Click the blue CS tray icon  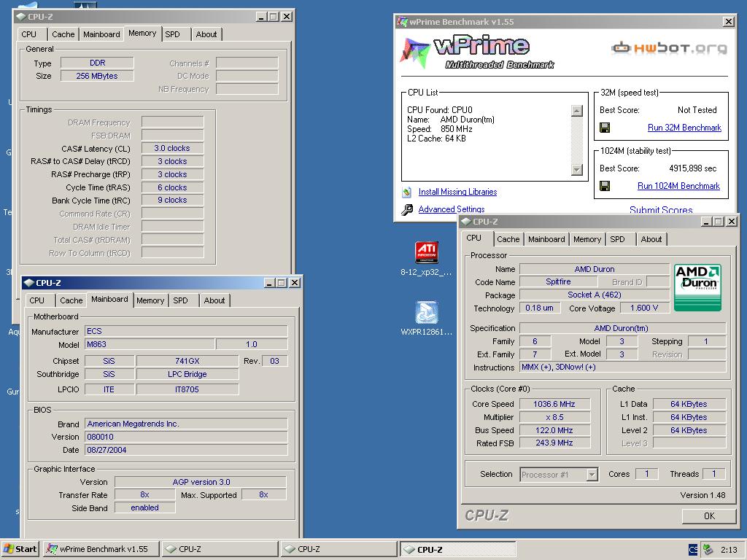[x=693, y=549]
